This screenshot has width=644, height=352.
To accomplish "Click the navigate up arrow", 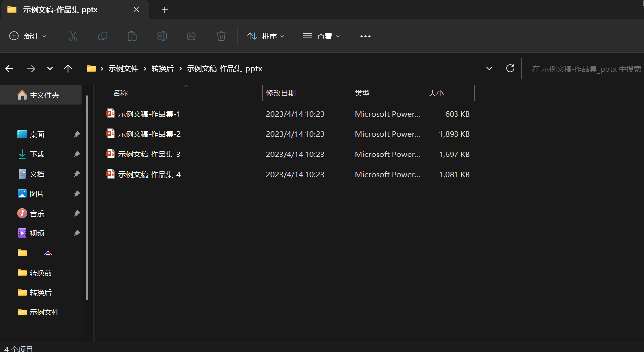I will [68, 68].
